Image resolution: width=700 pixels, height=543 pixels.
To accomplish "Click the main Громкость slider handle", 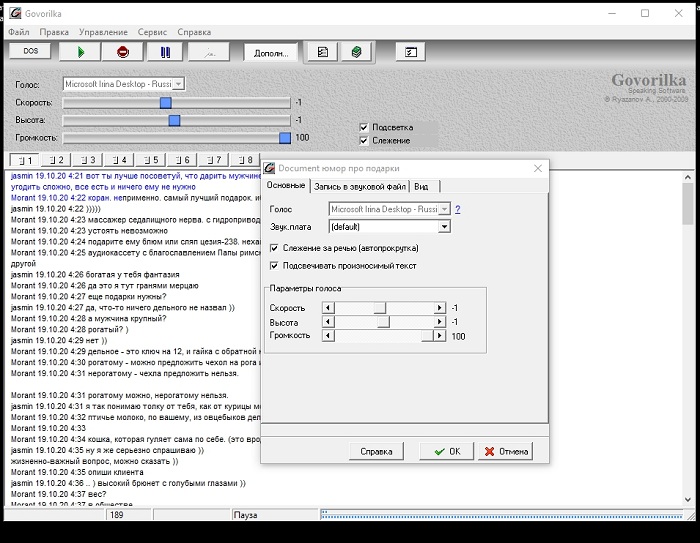I will tap(285, 138).
